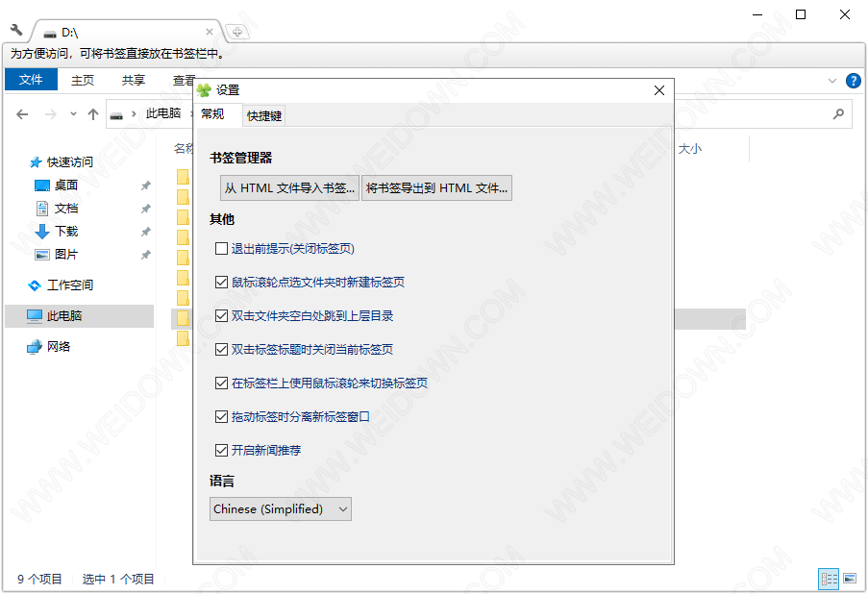This screenshot has height=594, width=868.
Task: Open 下载 in the navigation pane
Action: tap(66, 232)
